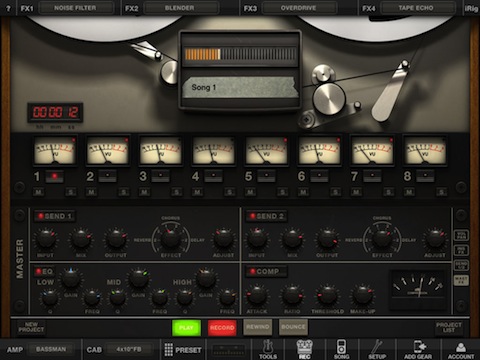Solo track 1
Screen dimensions: 480x360
pyautogui.click(x=71, y=192)
